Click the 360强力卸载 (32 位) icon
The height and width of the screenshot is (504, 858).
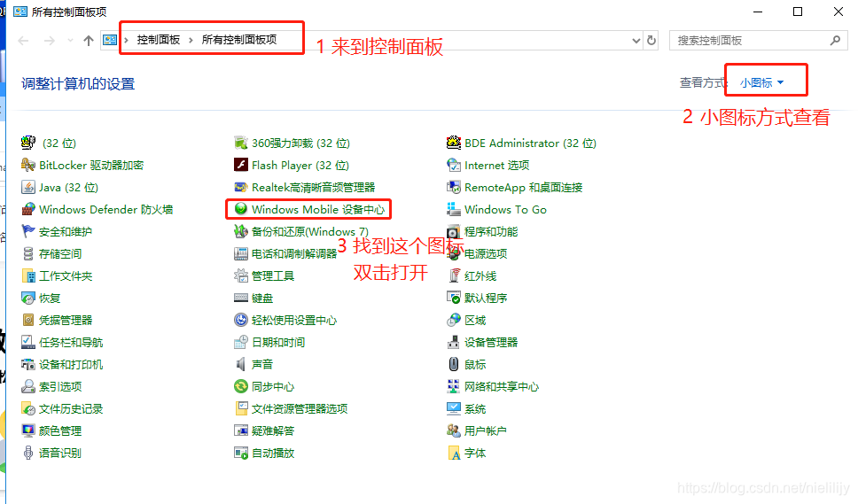[241, 143]
